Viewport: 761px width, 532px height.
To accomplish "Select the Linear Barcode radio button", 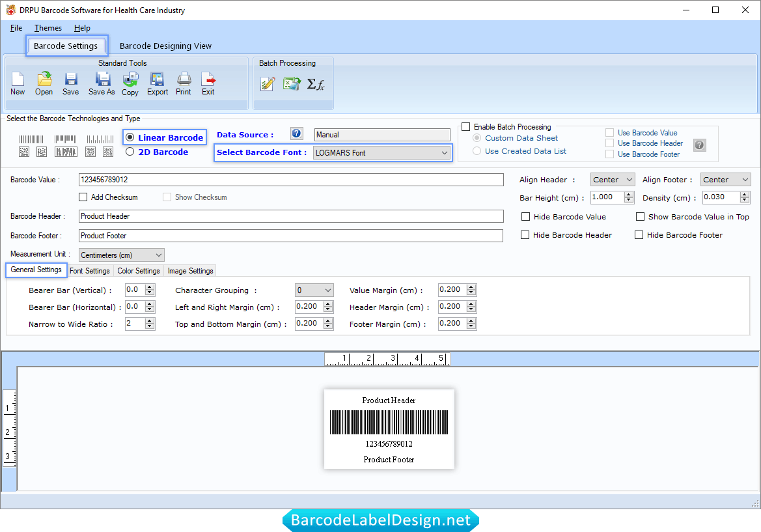I will coord(130,137).
